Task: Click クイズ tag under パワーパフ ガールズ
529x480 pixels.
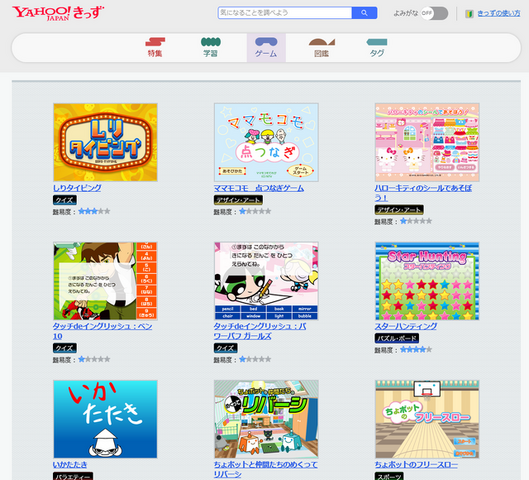Action: (225, 348)
